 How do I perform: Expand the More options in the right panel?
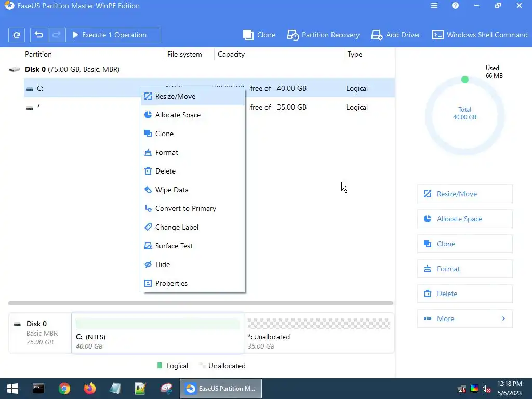pos(465,318)
